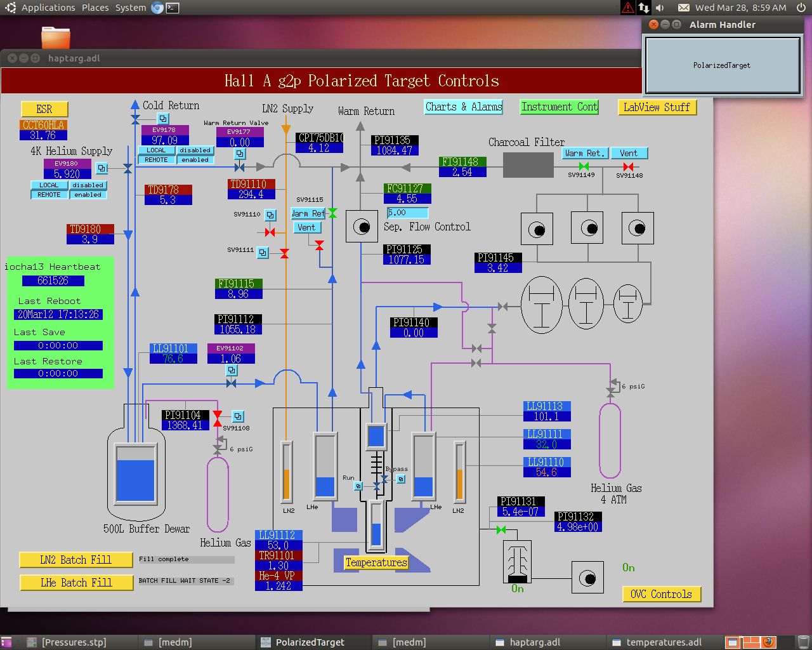
Task: Open the trash icon in bottom panel
Action: [x=803, y=642]
